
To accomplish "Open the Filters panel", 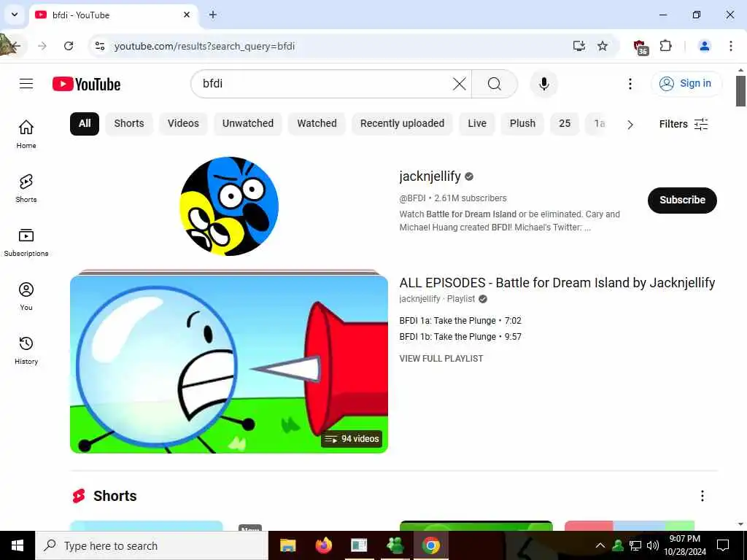I will tap(684, 124).
